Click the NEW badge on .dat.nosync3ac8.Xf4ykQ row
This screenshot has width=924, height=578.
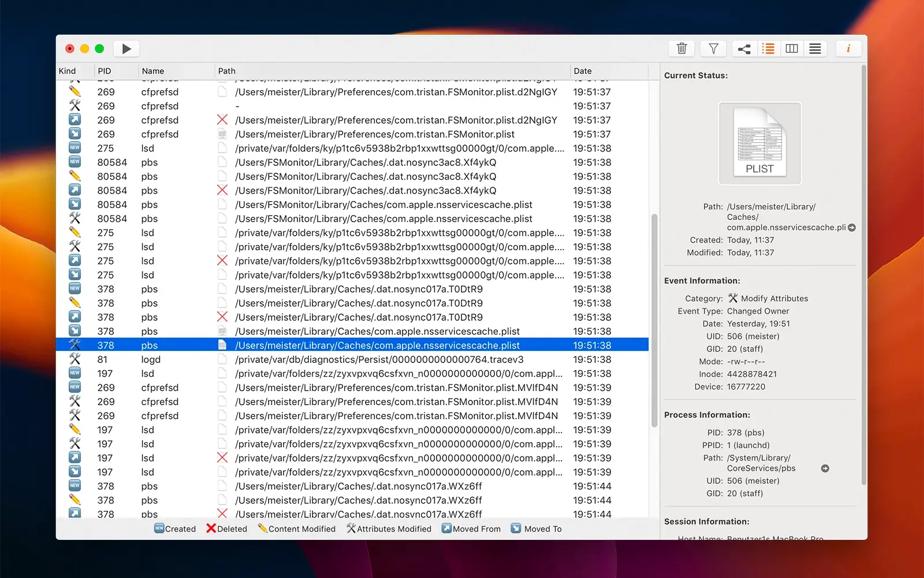[74, 162]
